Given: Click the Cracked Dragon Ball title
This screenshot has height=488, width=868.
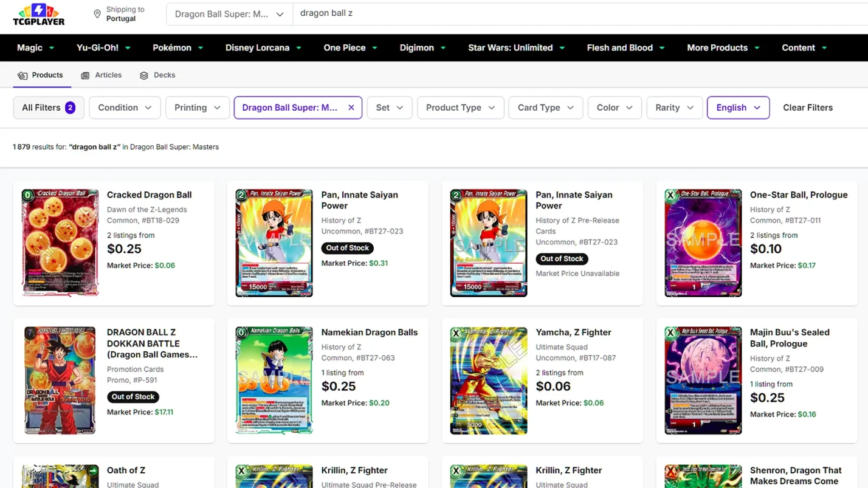Looking at the screenshot, I should pos(150,195).
